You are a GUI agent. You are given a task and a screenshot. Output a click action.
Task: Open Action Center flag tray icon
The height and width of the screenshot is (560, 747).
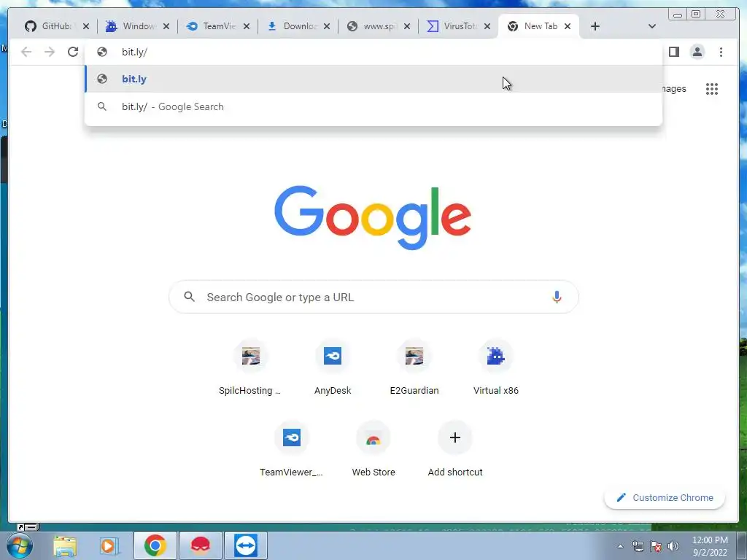(x=656, y=546)
